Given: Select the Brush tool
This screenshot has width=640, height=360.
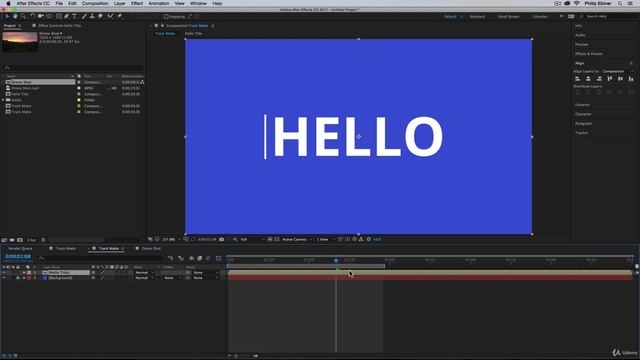Looking at the screenshot, I should pyautogui.click(x=84, y=16).
